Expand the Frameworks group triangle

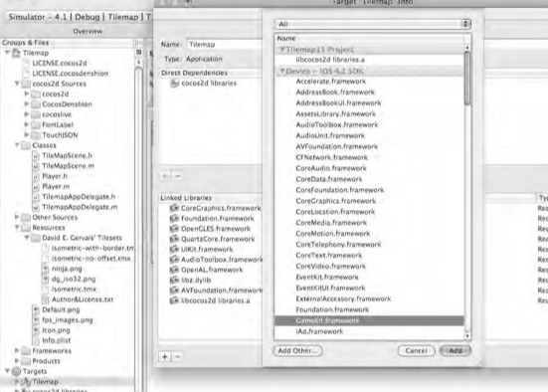(17, 351)
